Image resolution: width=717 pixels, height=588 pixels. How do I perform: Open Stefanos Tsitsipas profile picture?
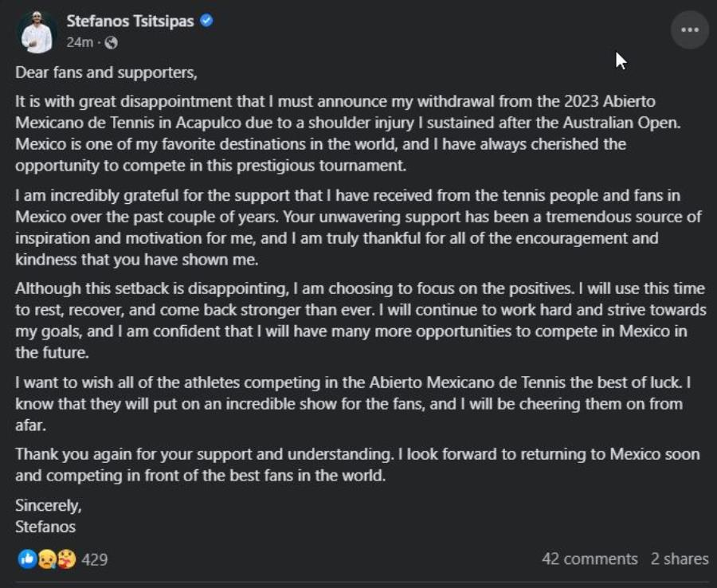pyautogui.click(x=37, y=32)
